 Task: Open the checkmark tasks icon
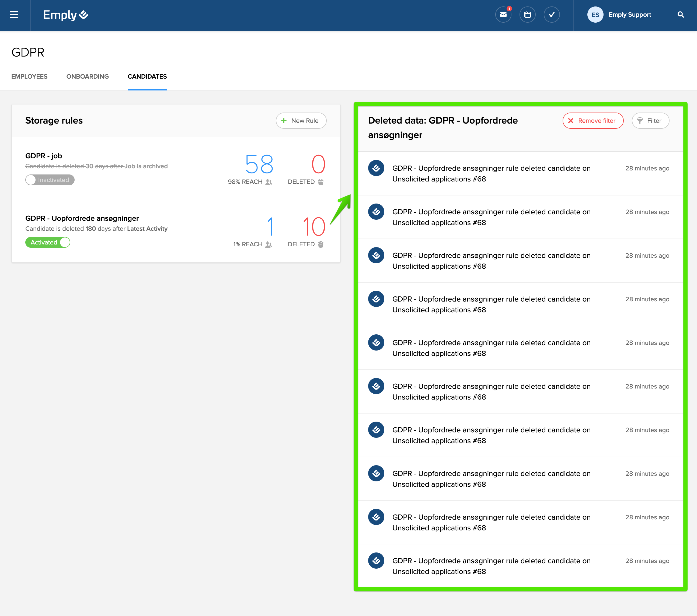pyautogui.click(x=551, y=15)
